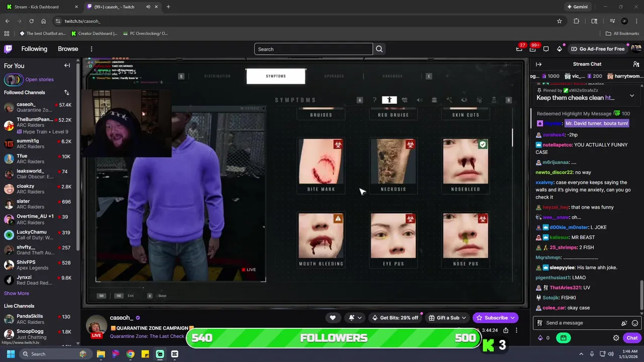Viewport: 644px width, 362px height.
Task: Show hidden system tray icons
Action: (581, 354)
